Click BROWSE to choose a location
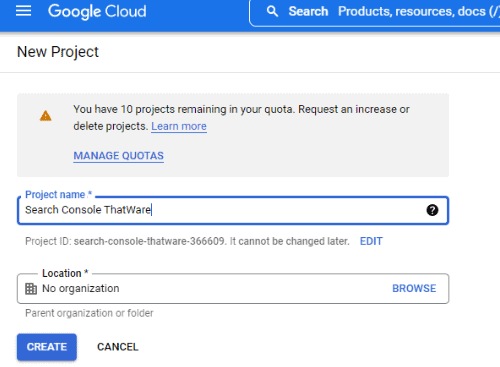Image resolution: width=500 pixels, height=367 pixels. [x=414, y=288]
